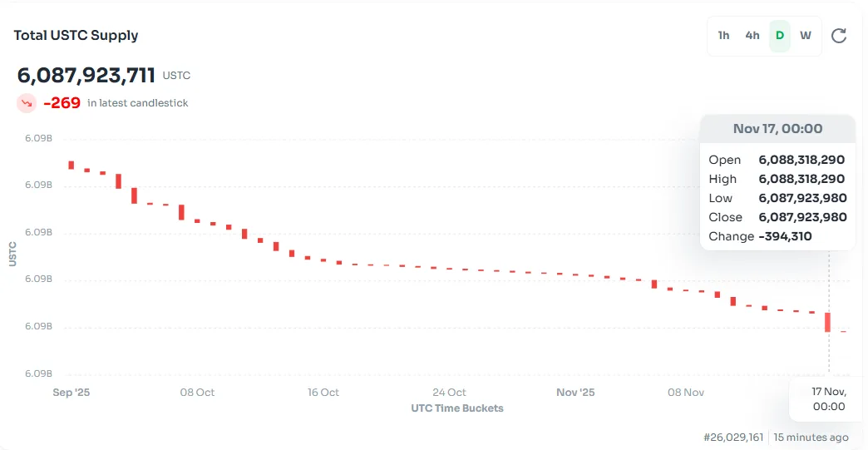Viewport: 868px width, 450px height.
Task: Click the Nov 17, 00:00 tooltip header
Action: coord(777,129)
